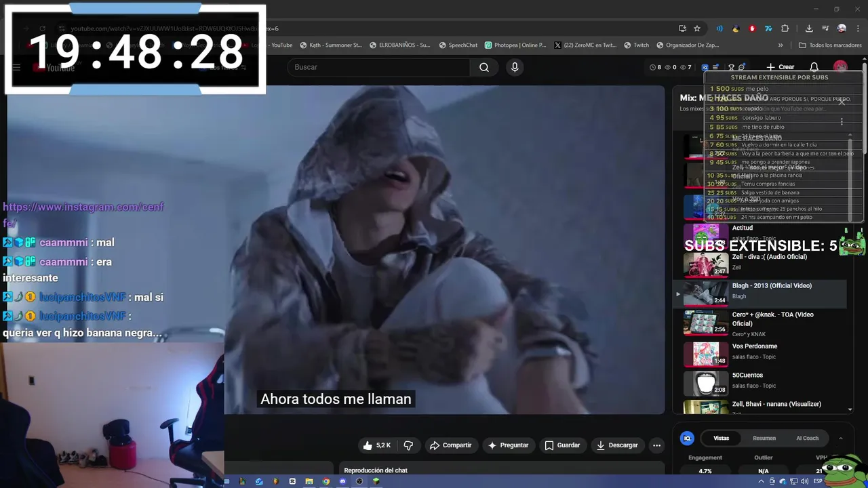Click the Preguntar button
The height and width of the screenshot is (488, 868).
(x=509, y=445)
